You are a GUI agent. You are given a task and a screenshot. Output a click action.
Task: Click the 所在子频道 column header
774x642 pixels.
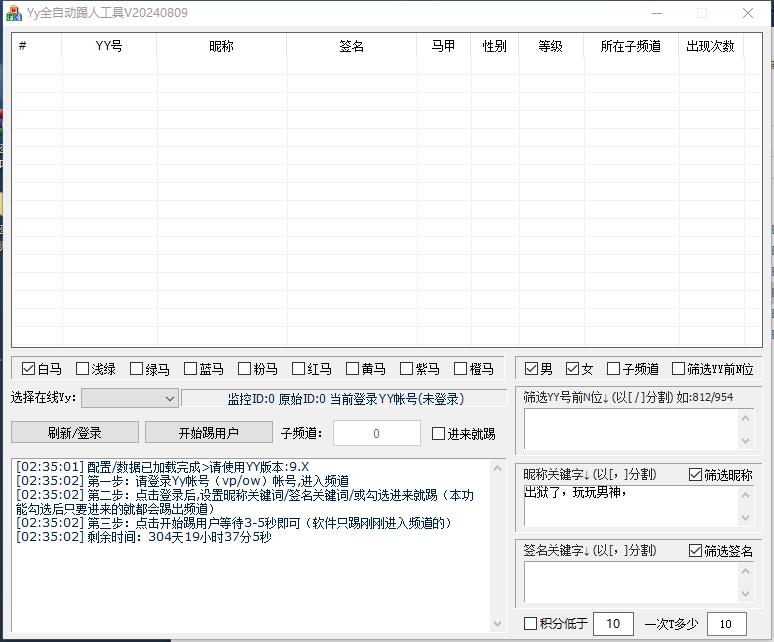[631, 46]
